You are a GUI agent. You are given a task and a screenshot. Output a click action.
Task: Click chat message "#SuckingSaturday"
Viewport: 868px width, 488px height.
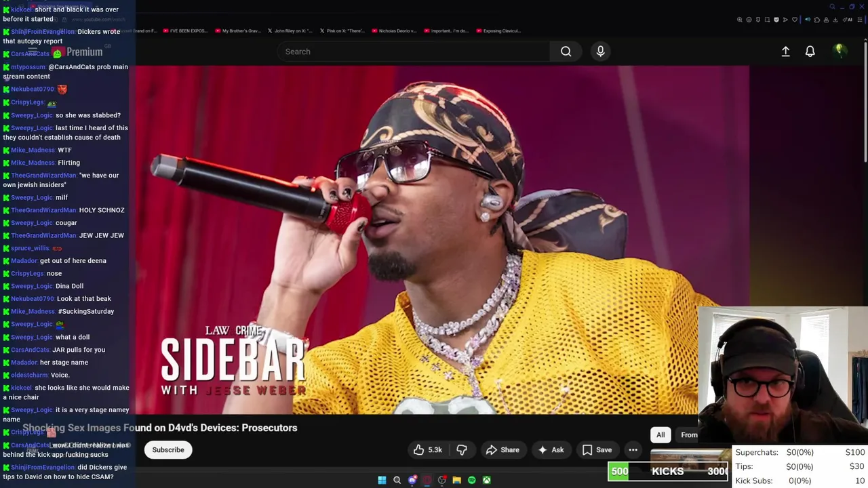[86, 312]
